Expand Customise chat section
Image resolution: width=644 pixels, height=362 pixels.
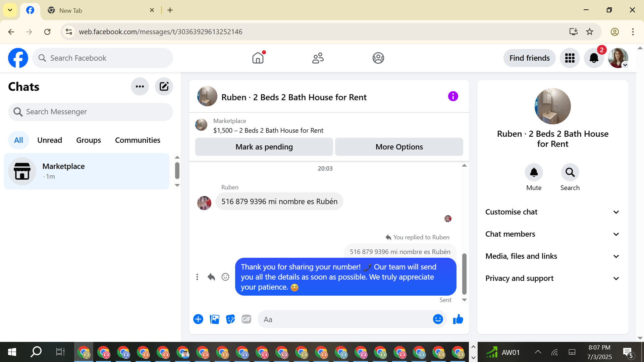click(x=552, y=212)
